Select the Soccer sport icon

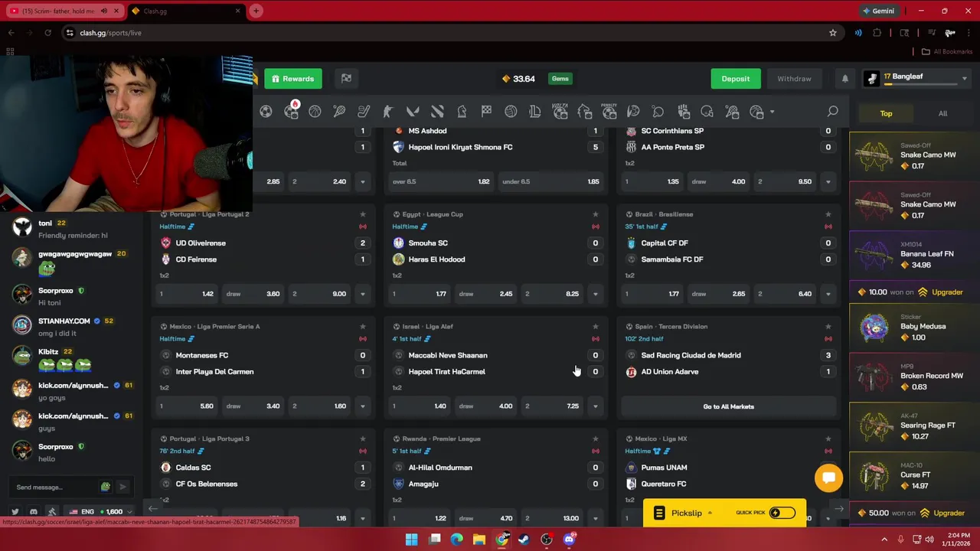(266, 112)
